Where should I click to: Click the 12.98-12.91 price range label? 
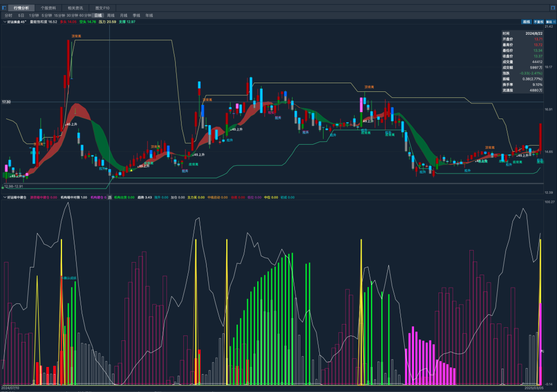click(14, 186)
